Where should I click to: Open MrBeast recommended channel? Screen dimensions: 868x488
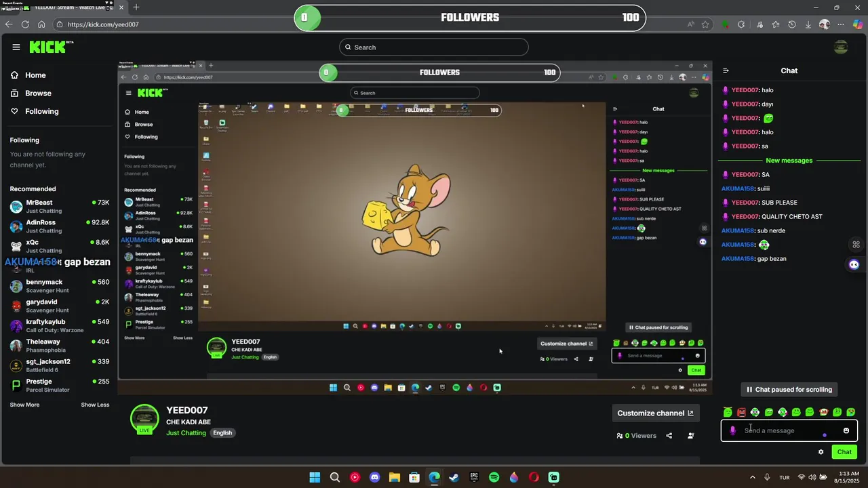[60, 206]
